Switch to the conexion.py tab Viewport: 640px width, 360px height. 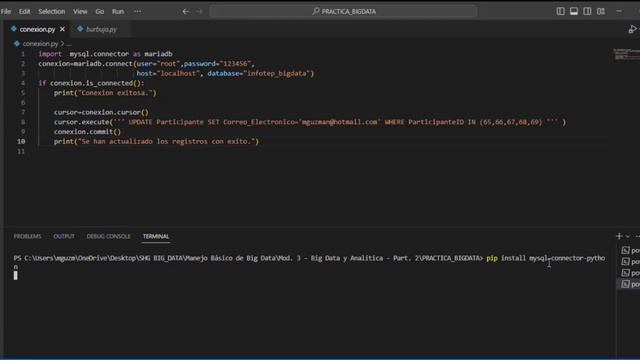pos(37,29)
